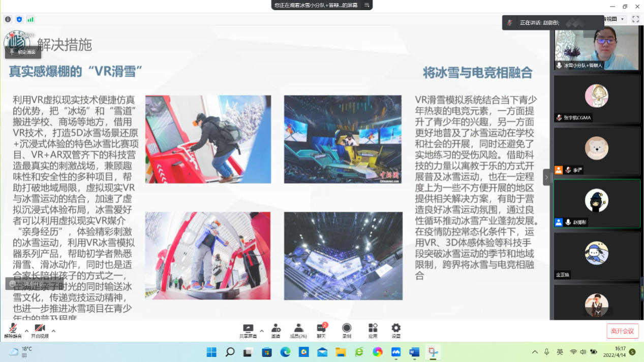Check the green network signal indicator
The image size is (644, 362).
[30, 19]
